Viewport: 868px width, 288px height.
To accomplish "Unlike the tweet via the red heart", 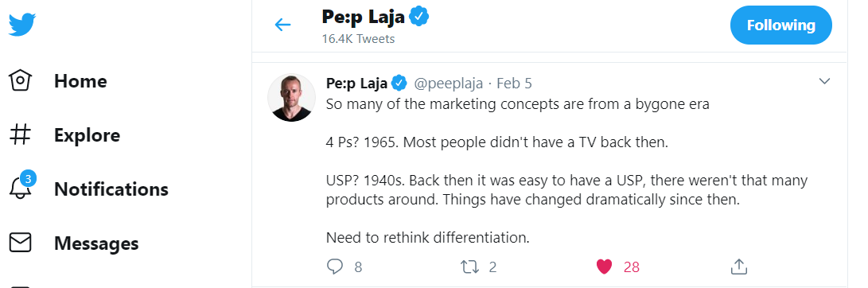I will point(604,267).
